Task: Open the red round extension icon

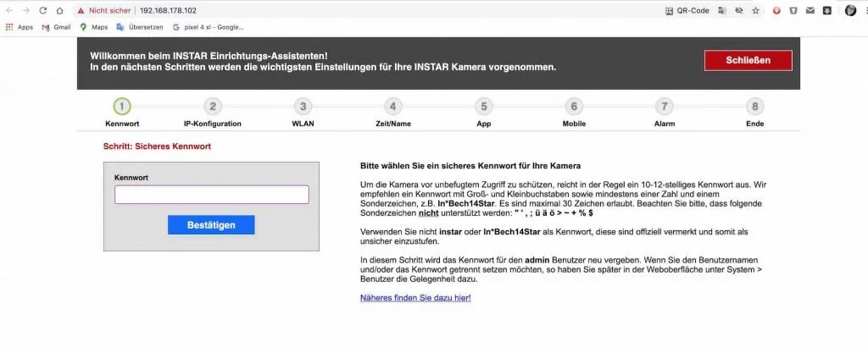Action: pos(776,10)
